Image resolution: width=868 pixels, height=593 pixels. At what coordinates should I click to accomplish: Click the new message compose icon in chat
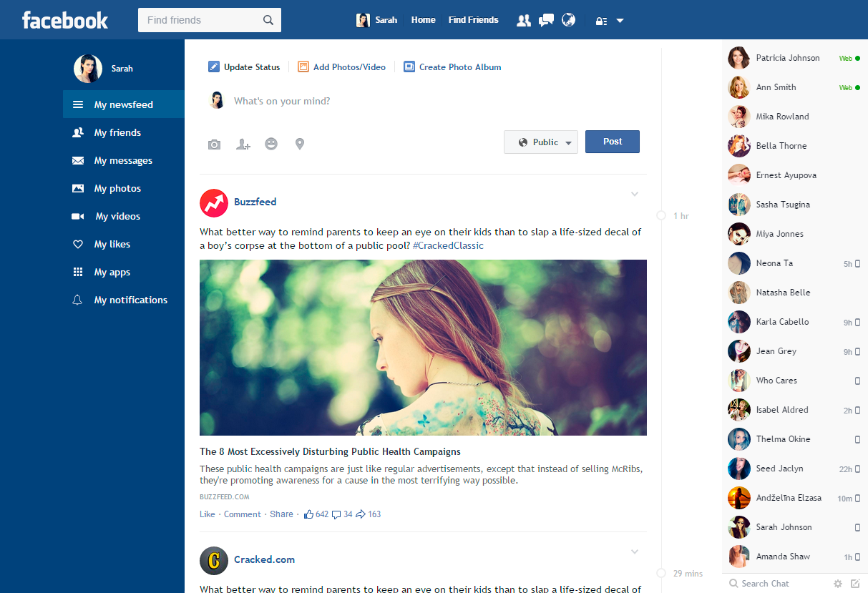(855, 584)
